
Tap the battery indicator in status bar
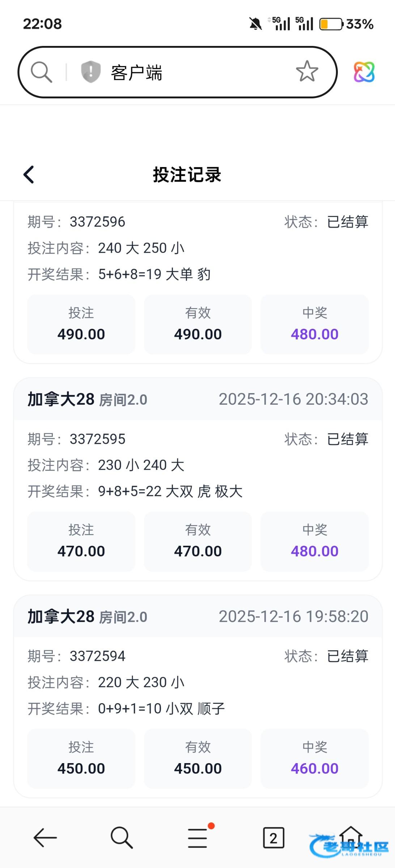[x=331, y=24]
